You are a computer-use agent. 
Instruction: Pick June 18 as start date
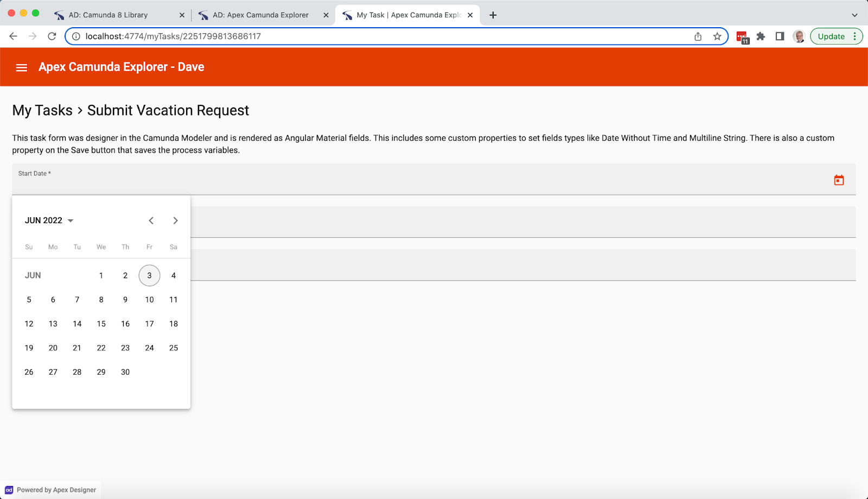174,324
